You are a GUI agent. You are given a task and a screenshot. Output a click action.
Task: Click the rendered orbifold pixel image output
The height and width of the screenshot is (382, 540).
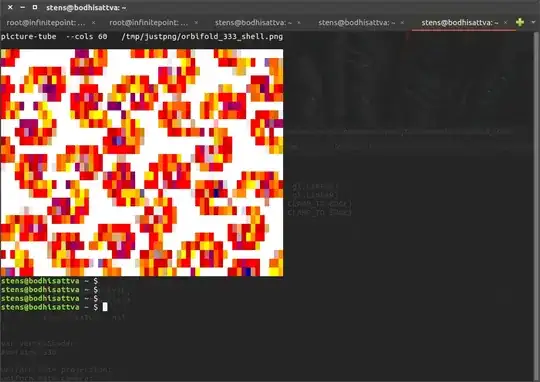click(x=142, y=162)
